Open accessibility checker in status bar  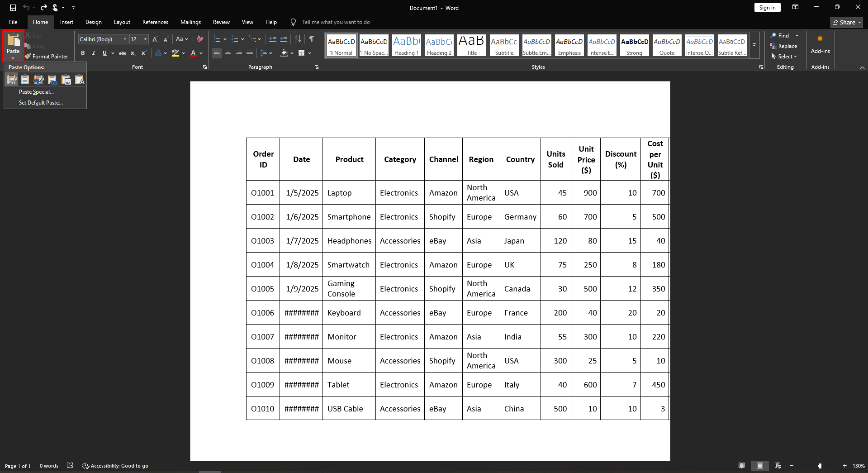coord(115,466)
